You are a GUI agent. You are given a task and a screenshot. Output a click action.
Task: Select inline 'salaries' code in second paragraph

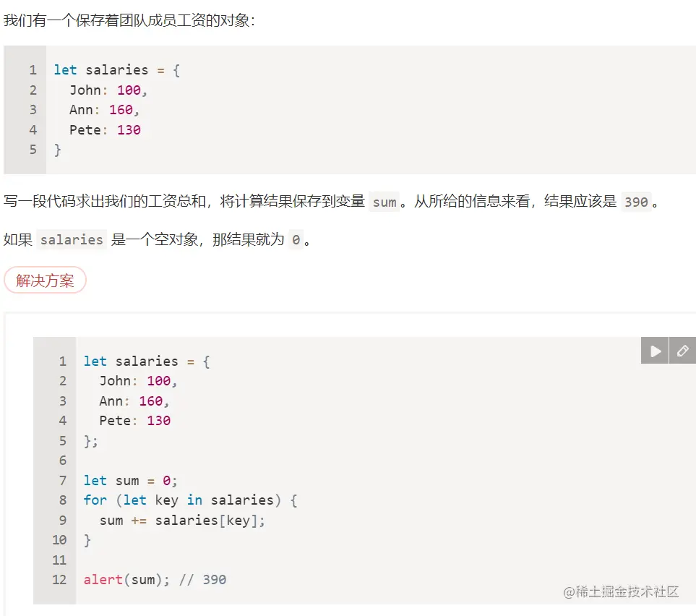tap(72, 240)
